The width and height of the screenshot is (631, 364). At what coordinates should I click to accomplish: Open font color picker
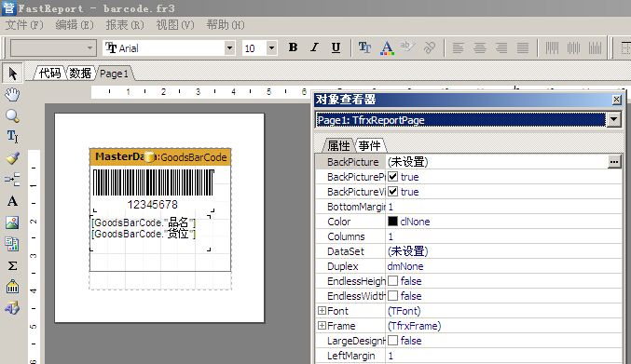tap(387, 47)
